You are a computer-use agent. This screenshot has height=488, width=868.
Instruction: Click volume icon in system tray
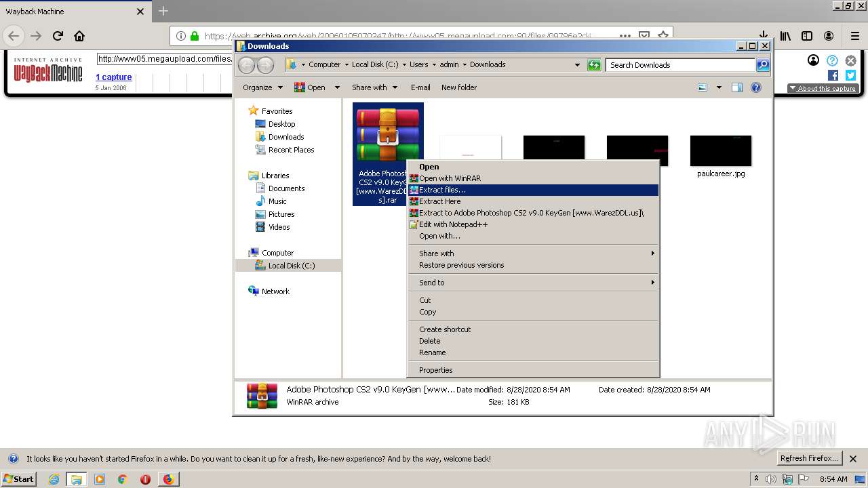click(x=772, y=479)
